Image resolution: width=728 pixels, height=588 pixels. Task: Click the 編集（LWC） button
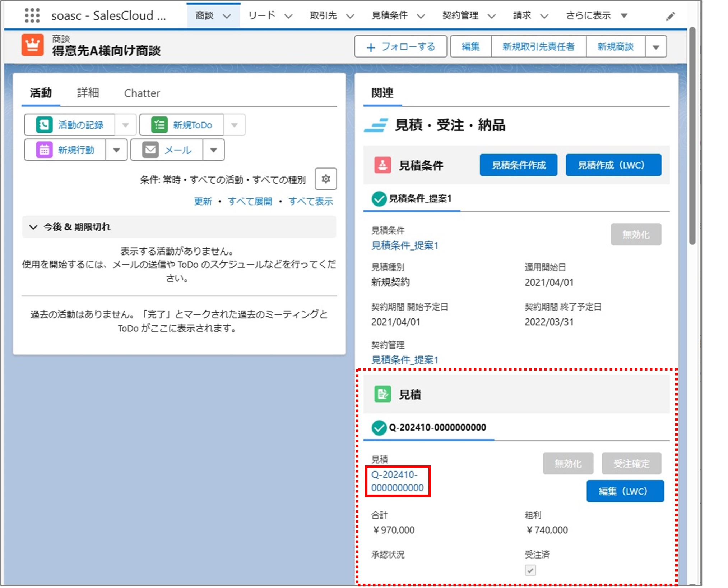(x=625, y=491)
